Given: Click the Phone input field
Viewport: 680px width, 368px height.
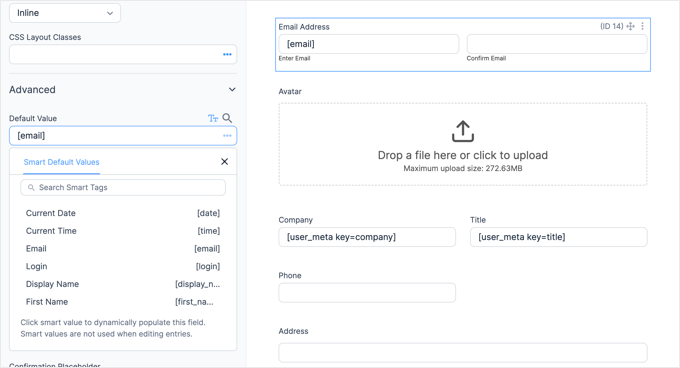Looking at the screenshot, I should point(367,293).
